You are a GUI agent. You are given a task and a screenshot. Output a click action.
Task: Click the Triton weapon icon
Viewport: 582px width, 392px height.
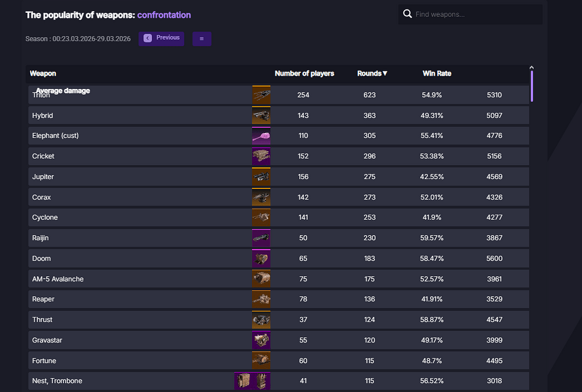pos(261,95)
